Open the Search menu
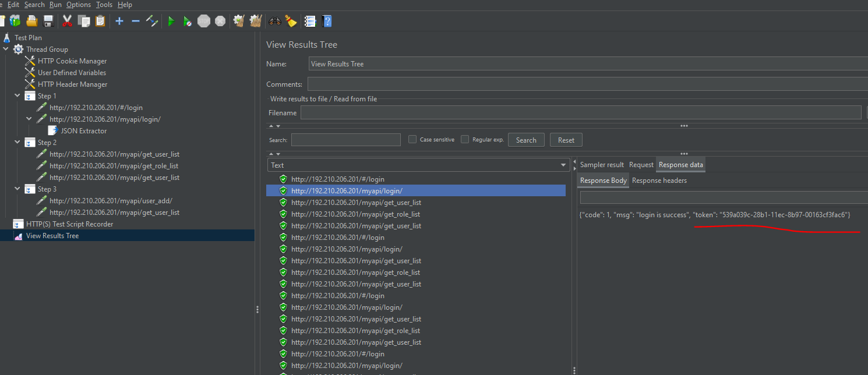This screenshot has width=868, height=375. click(34, 5)
